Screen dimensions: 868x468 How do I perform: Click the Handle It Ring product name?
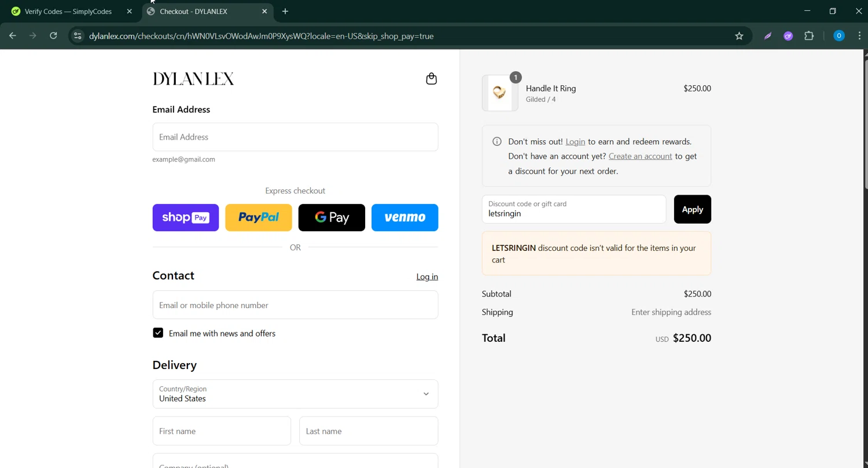(551, 89)
